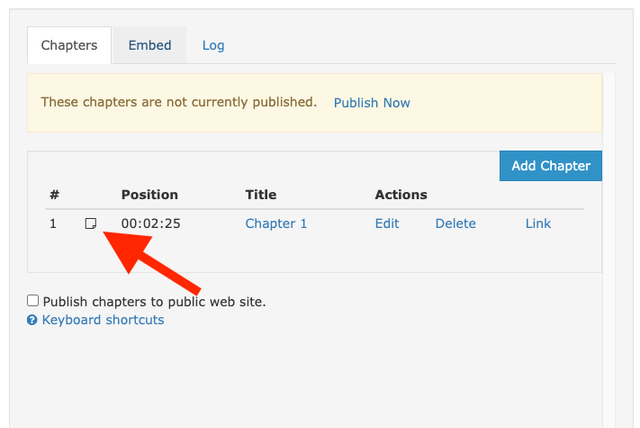Click the # column header
This screenshot has width=640, height=428.
click(54, 195)
